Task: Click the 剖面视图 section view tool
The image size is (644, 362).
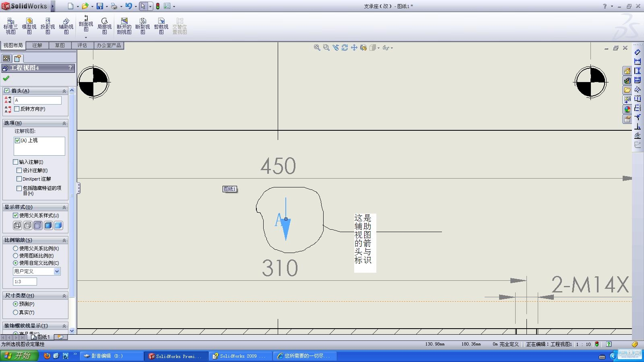Action: 86,24
